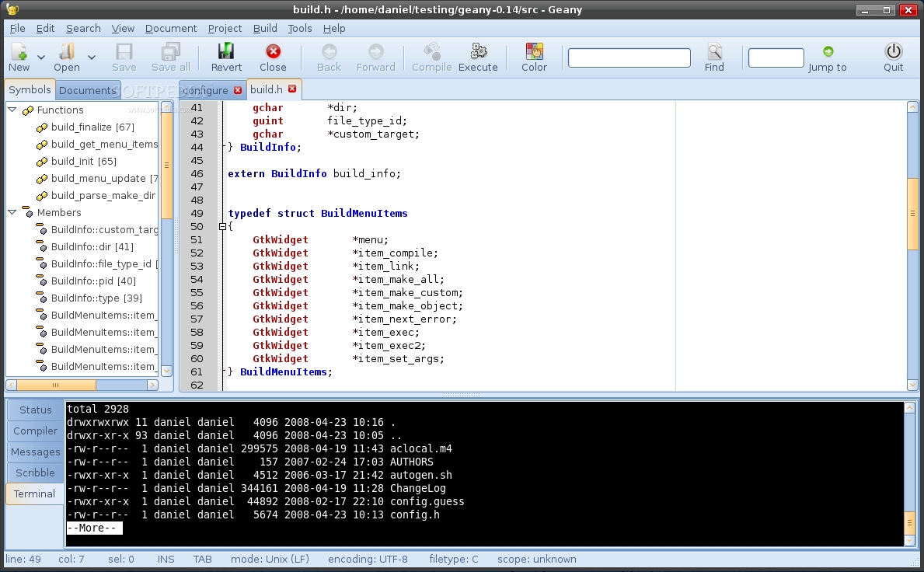Select build_parse_make_dir function entry

point(103,195)
